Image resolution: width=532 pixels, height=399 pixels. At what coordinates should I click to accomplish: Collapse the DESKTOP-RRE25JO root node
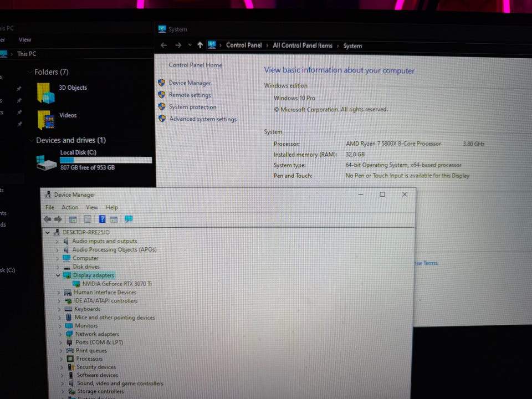click(x=48, y=232)
